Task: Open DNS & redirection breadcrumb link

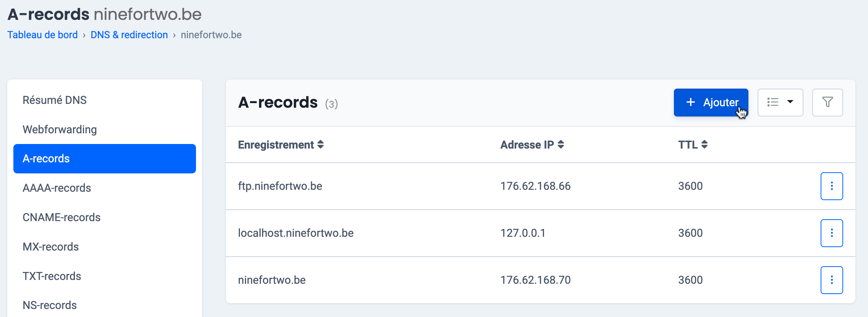Action: click(129, 35)
